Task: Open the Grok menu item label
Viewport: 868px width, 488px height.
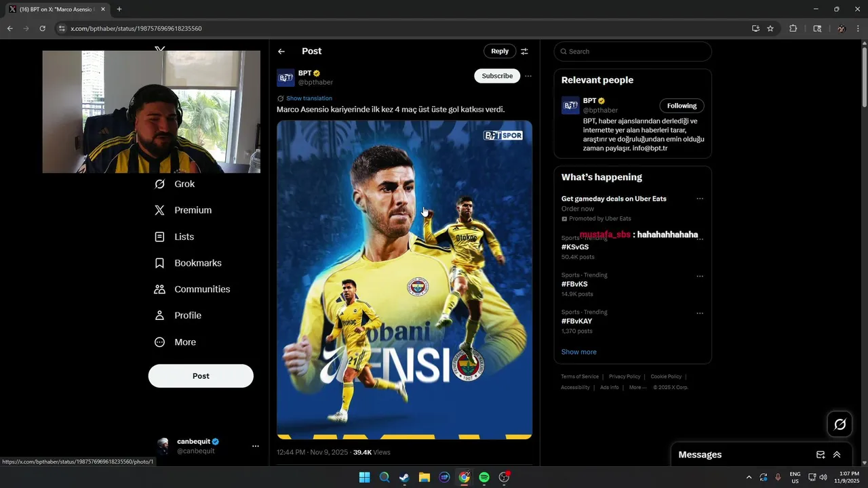Action: (x=184, y=184)
